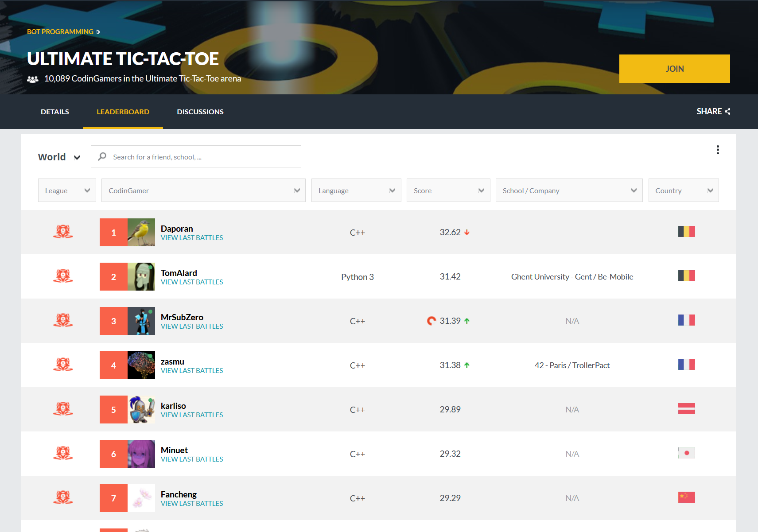The height and width of the screenshot is (532, 758).
Task: View last battles for MrSubZero
Action: click(192, 326)
